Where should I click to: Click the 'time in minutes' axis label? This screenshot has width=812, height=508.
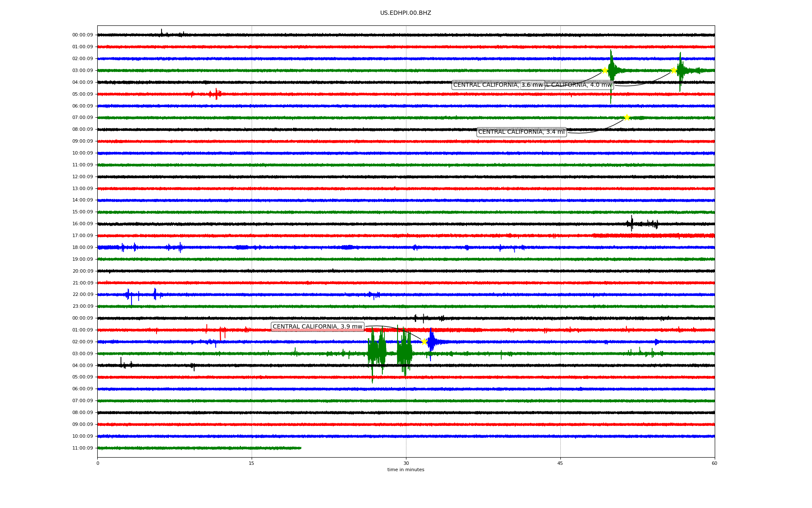[406, 469]
